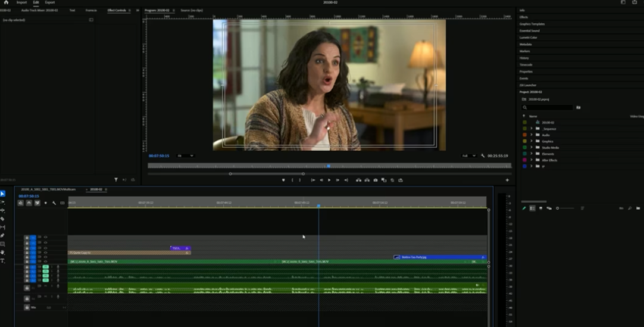Hide the track containing TS Quote Caps clip
Image resolution: width=644 pixels, height=327 pixels.
45,252
